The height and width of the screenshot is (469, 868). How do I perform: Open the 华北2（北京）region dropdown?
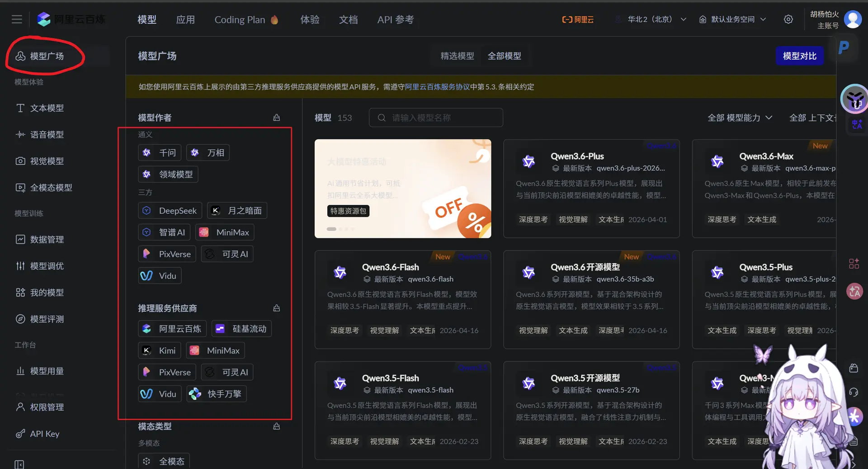[x=651, y=19]
